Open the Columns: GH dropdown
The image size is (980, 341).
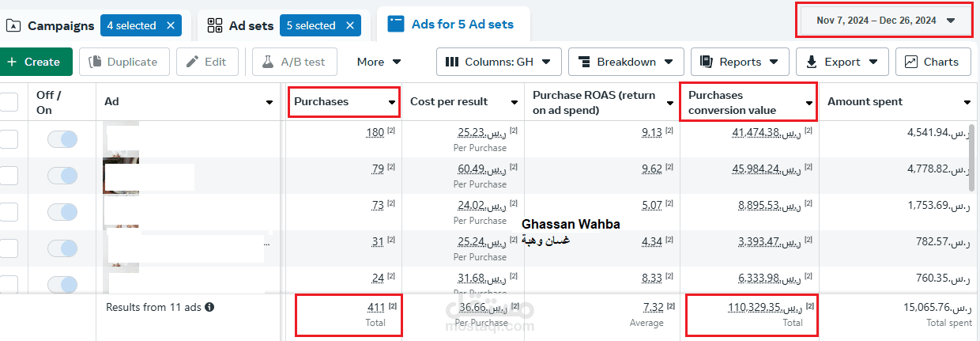[x=499, y=62]
